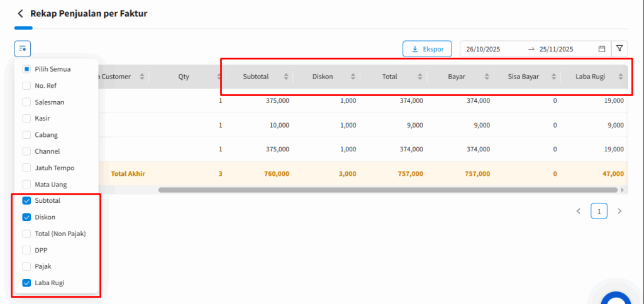Sort by Laba Rugi column arrows
Viewport: 644px width, 304px height.
pyautogui.click(x=620, y=77)
